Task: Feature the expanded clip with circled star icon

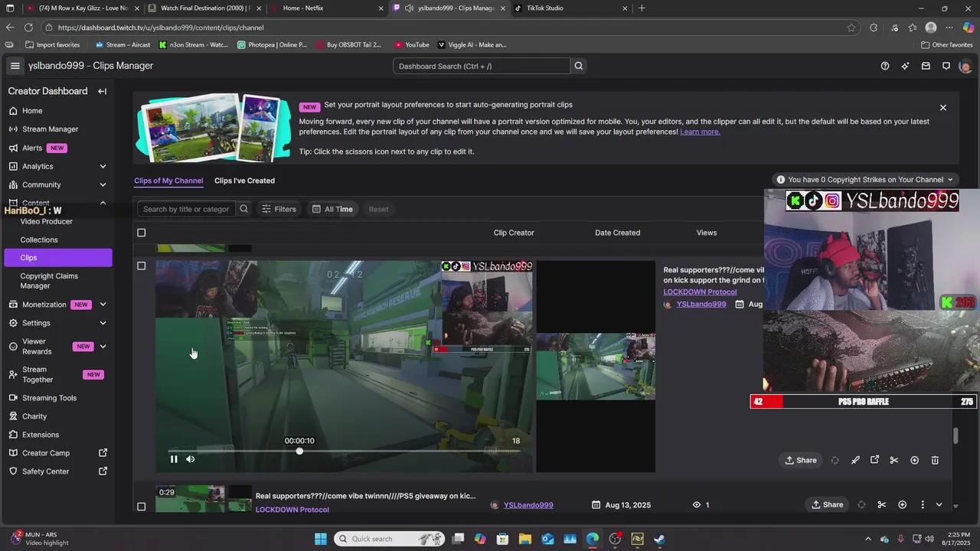Action: [914, 460]
